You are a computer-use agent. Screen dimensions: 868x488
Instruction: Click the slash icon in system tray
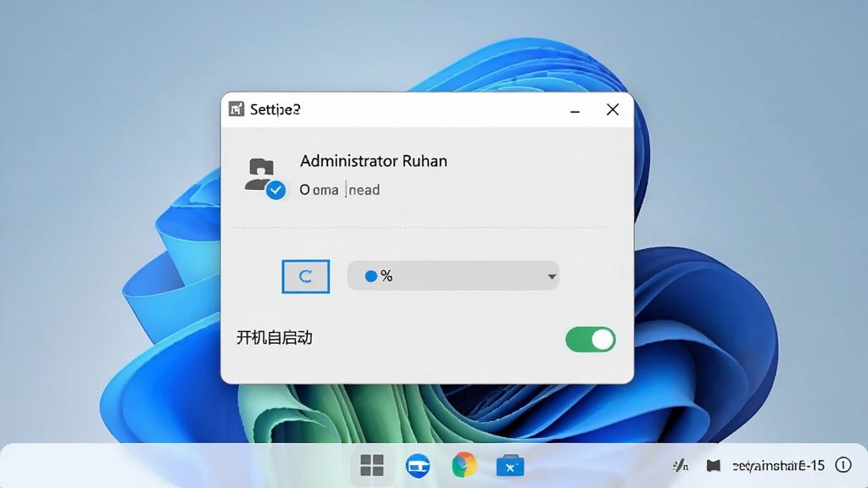681,465
